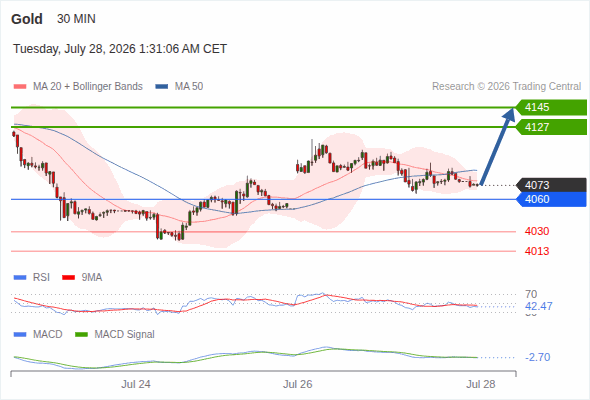
Task: Click the red 9MA legend swatch
Action: coord(68,278)
